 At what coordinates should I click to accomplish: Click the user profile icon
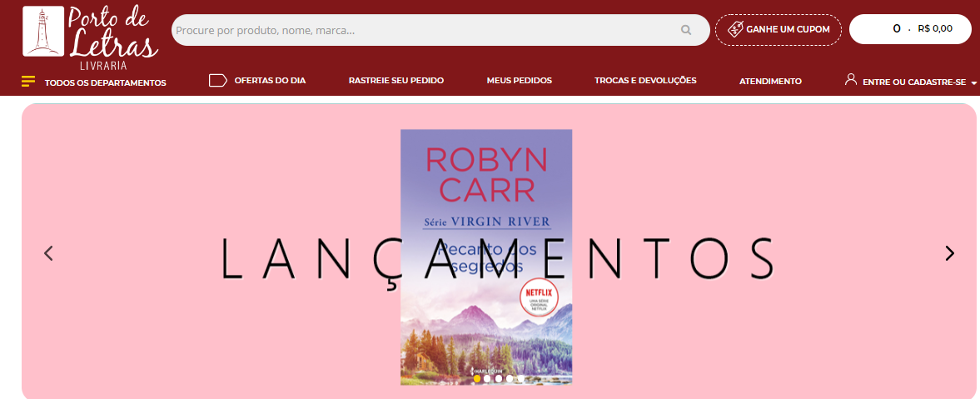(850, 79)
